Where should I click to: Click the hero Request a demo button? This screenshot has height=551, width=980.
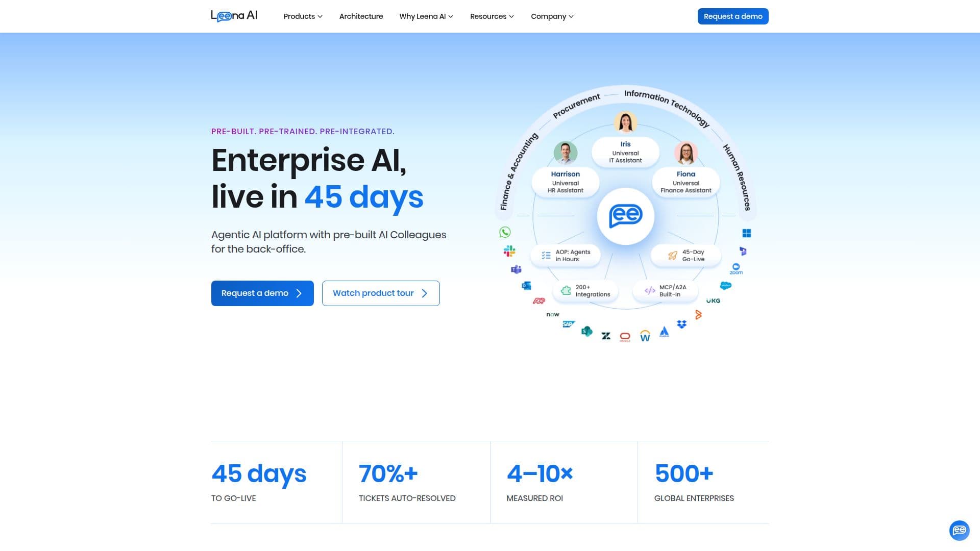coord(262,293)
